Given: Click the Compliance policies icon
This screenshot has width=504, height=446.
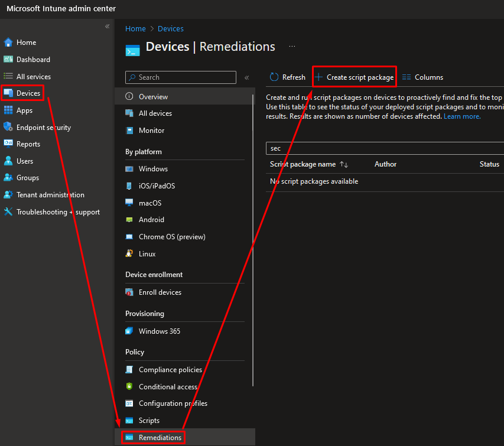Looking at the screenshot, I should point(129,370).
